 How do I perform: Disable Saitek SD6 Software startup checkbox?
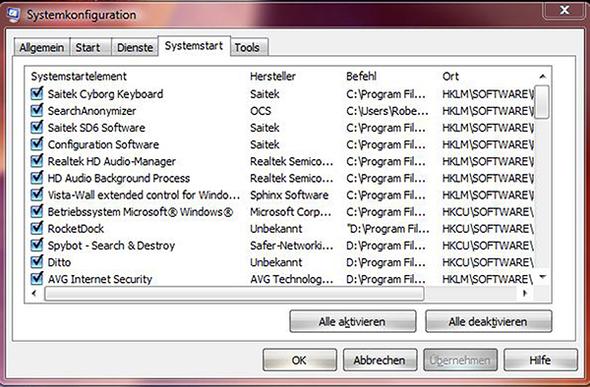pos(36,127)
